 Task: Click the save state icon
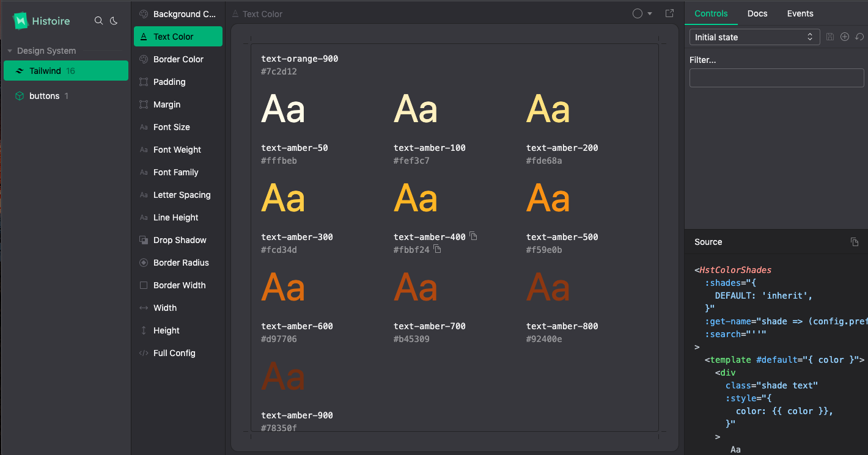(x=830, y=37)
